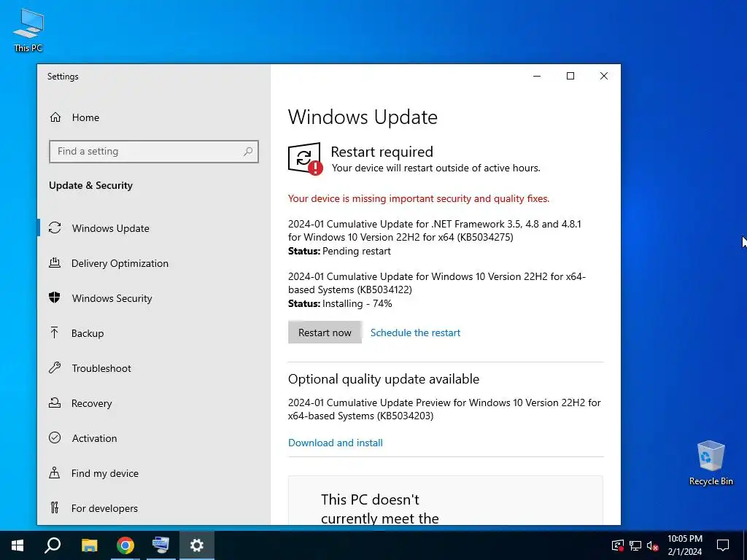Click 'Status: Installing - 74%' text
The width and height of the screenshot is (747, 560).
(x=340, y=303)
